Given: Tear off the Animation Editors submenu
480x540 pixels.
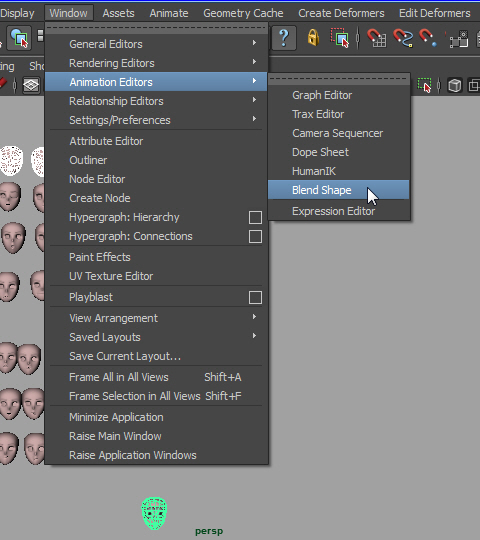Looking at the screenshot, I should point(339,79).
